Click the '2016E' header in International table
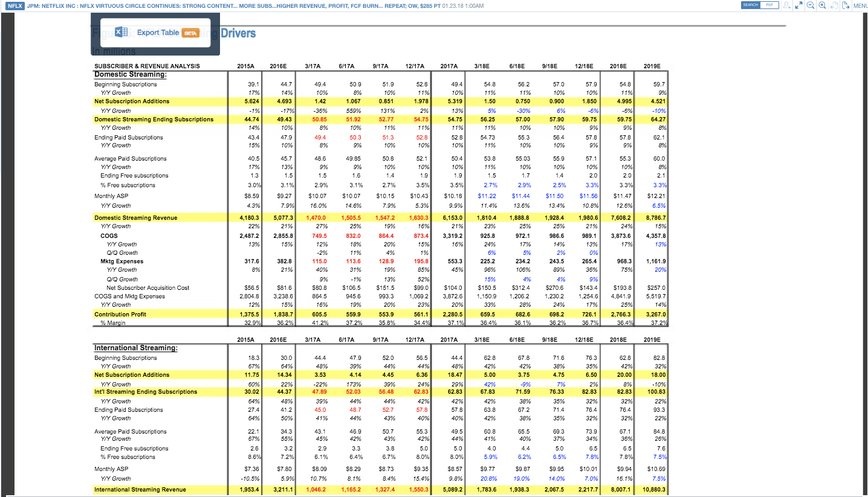The image size is (868, 497). pyautogui.click(x=278, y=340)
